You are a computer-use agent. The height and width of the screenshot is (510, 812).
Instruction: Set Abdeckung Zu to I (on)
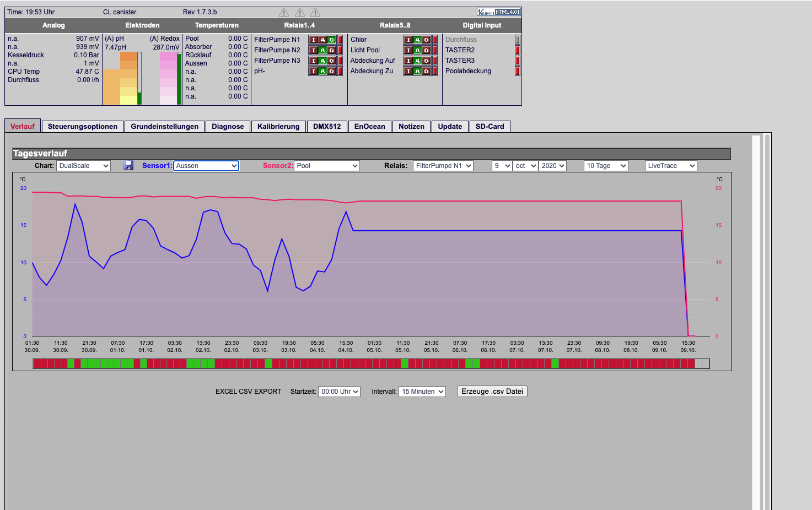click(408, 71)
